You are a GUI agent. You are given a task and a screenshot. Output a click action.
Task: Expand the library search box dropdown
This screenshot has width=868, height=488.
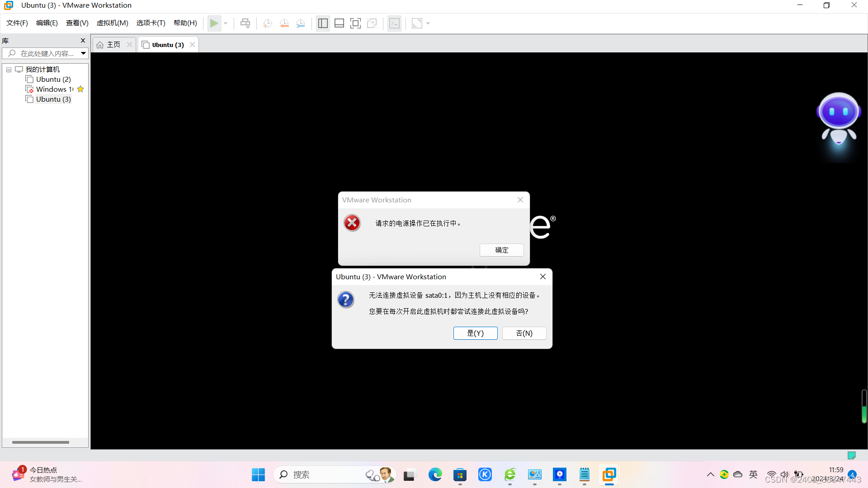coord(83,53)
